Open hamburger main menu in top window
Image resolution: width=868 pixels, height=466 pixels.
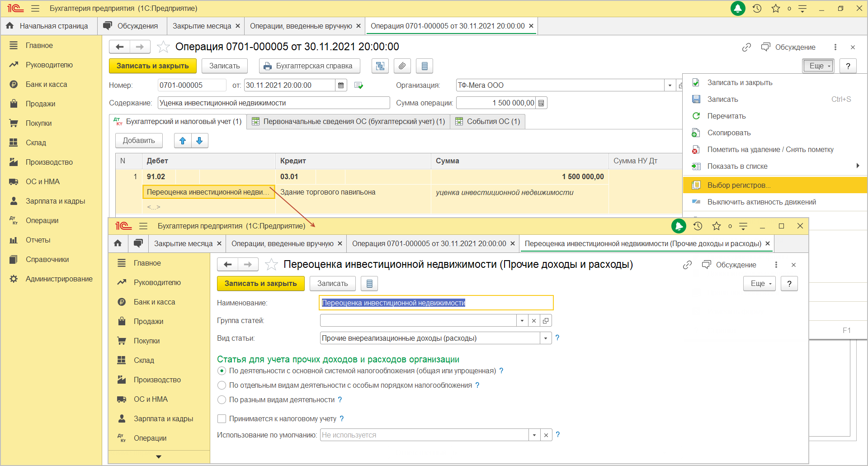point(35,9)
